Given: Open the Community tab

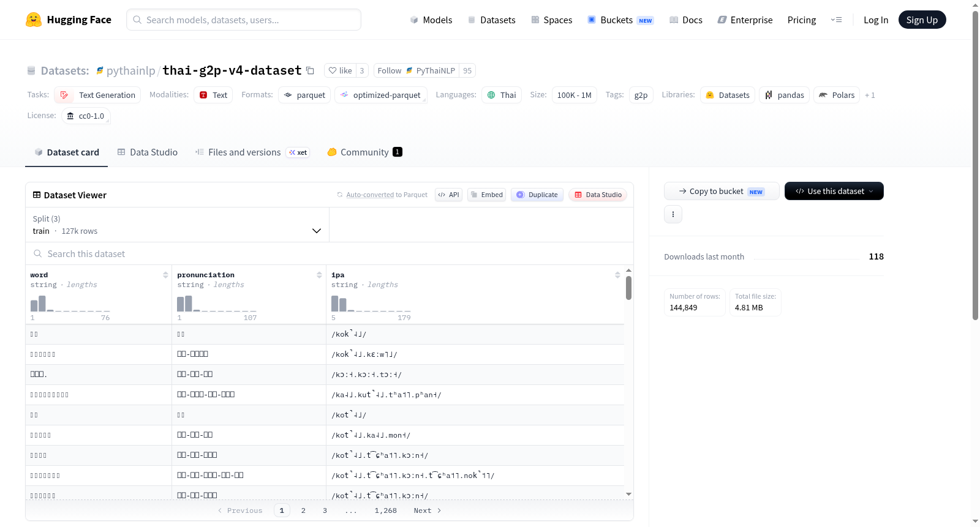Looking at the screenshot, I should coord(364,152).
